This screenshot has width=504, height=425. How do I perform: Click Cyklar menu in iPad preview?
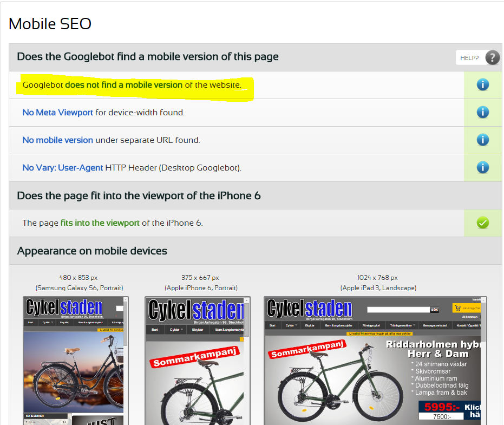292,325
